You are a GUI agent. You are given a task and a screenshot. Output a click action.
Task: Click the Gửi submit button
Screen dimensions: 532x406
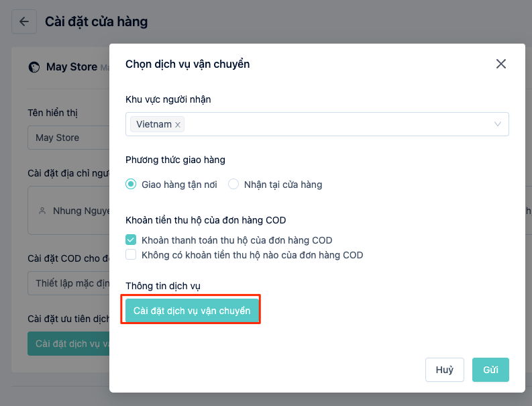pyautogui.click(x=490, y=370)
